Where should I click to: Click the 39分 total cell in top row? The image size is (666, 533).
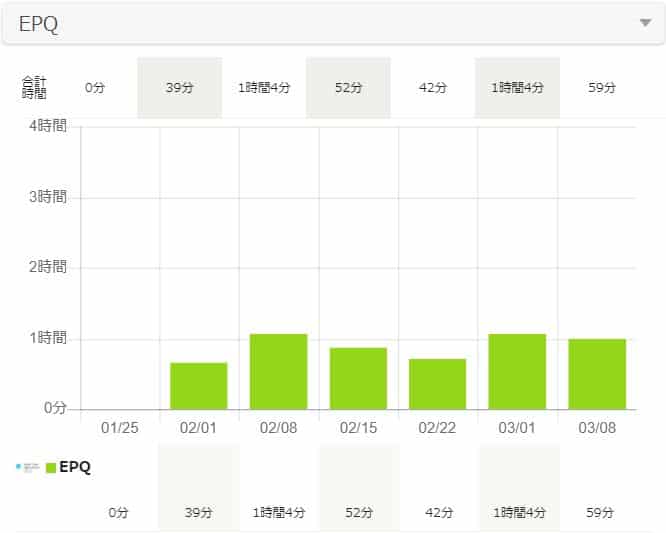coord(179,88)
